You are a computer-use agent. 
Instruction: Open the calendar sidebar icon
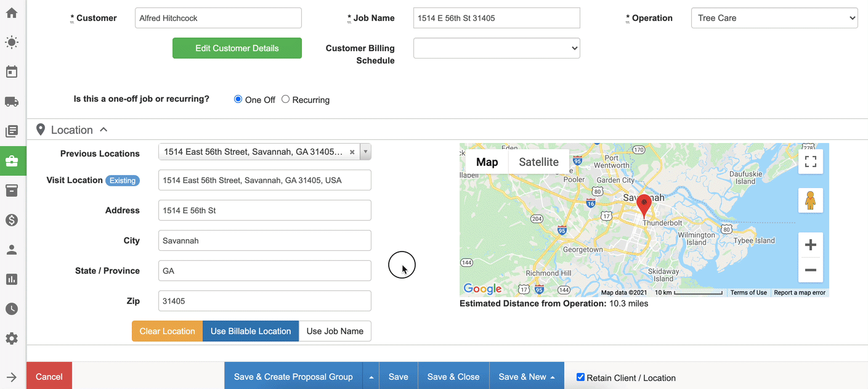[12, 72]
